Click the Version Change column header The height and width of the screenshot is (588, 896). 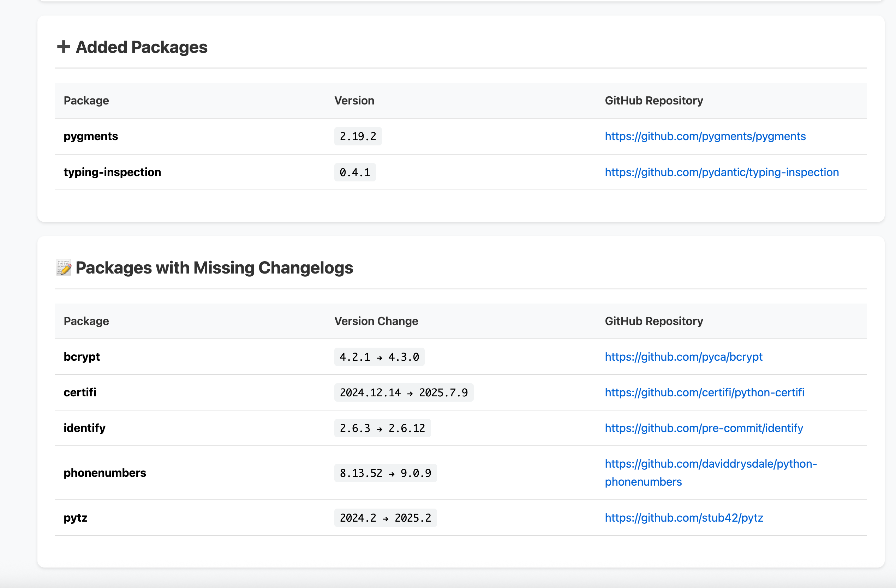[376, 321]
